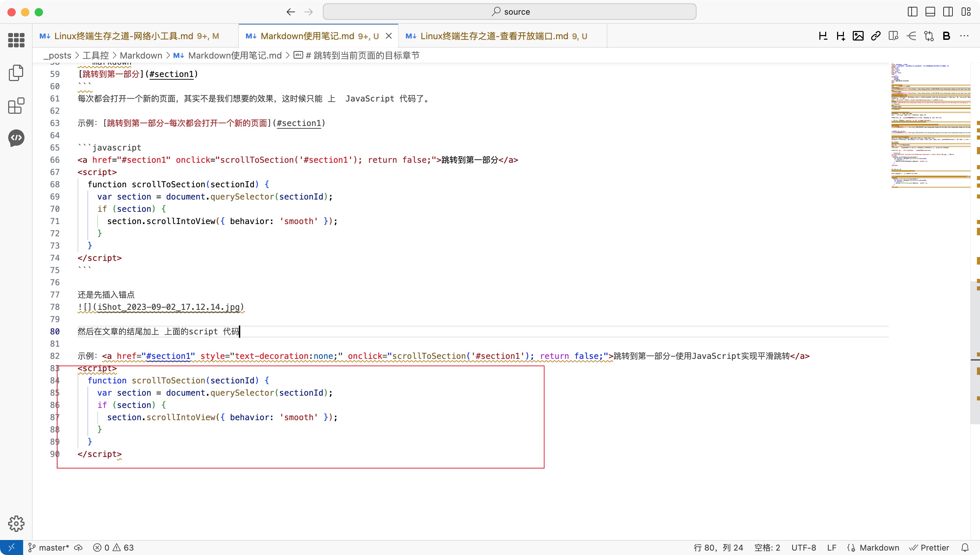
Task: Open the Extensions view in sidebar
Action: coord(16,106)
